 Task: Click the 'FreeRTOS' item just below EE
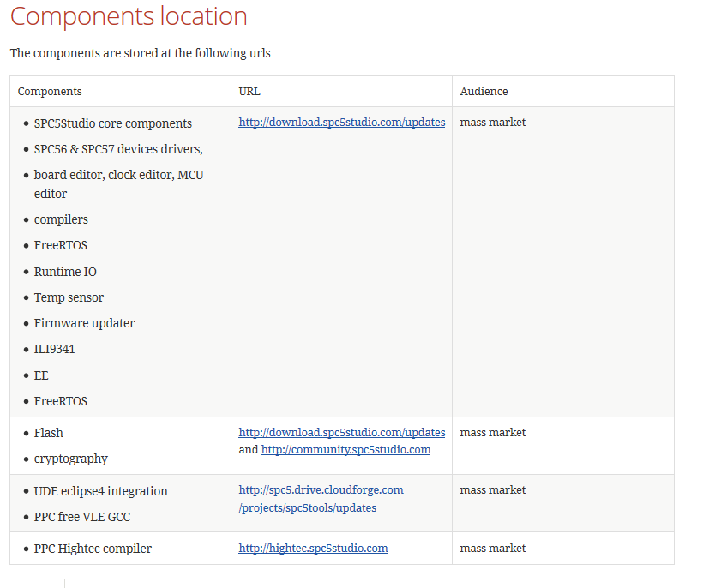click(x=60, y=401)
